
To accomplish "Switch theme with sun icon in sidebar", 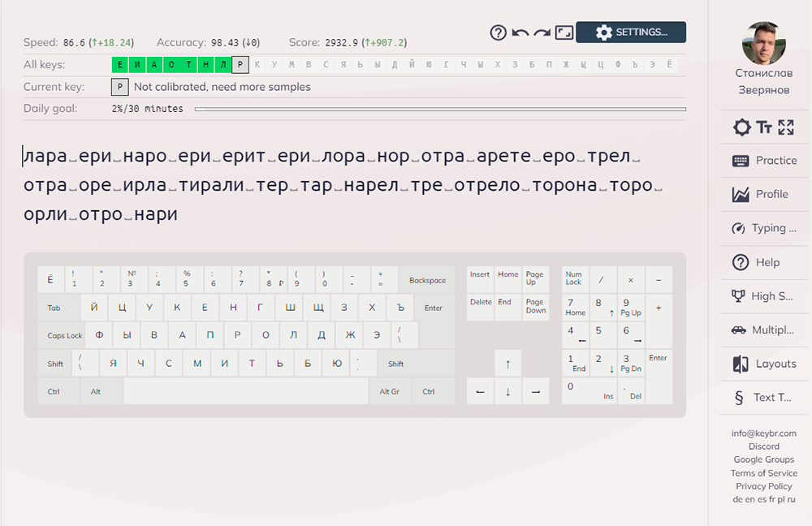I will (x=741, y=127).
